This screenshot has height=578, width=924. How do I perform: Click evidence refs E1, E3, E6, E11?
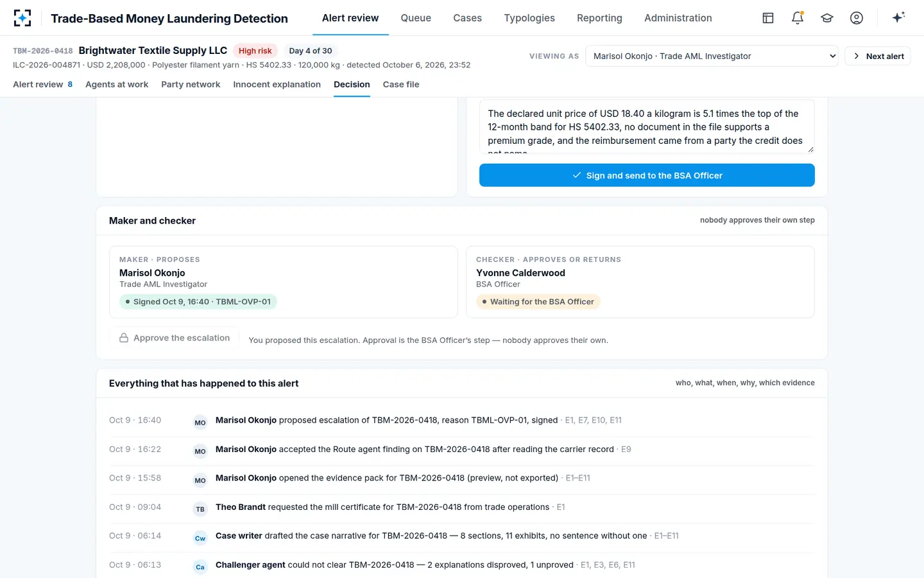click(x=608, y=565)
